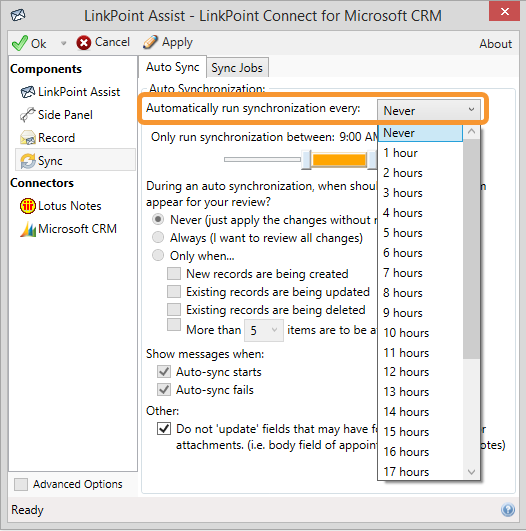The width and height of the screenshot is (526, 531).
Task: Check New records are being created
Action: tap(174, 273)
